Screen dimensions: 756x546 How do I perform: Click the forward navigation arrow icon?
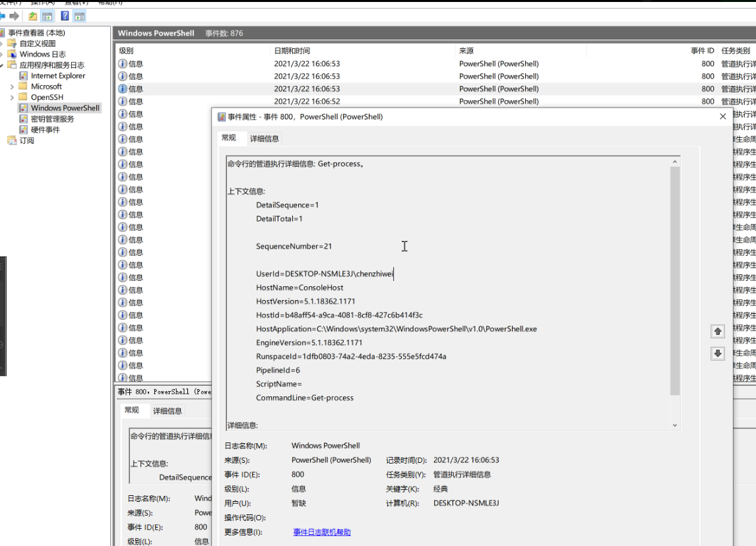(x=15, y=15)
